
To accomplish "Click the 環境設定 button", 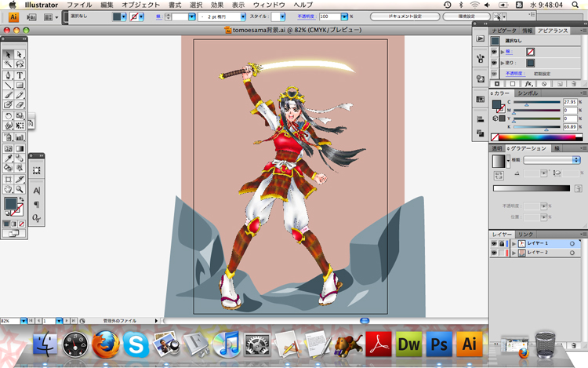I will pyautogui.click(x=466, y=16).
